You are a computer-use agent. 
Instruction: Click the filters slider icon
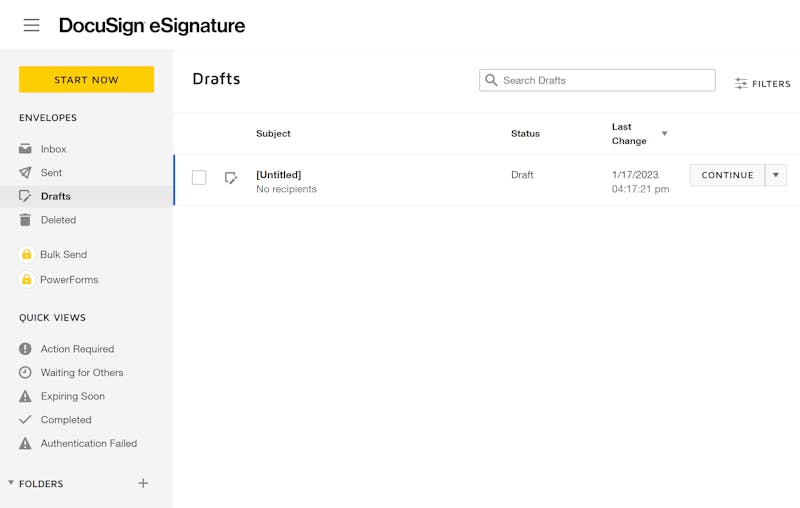(741, 84)
